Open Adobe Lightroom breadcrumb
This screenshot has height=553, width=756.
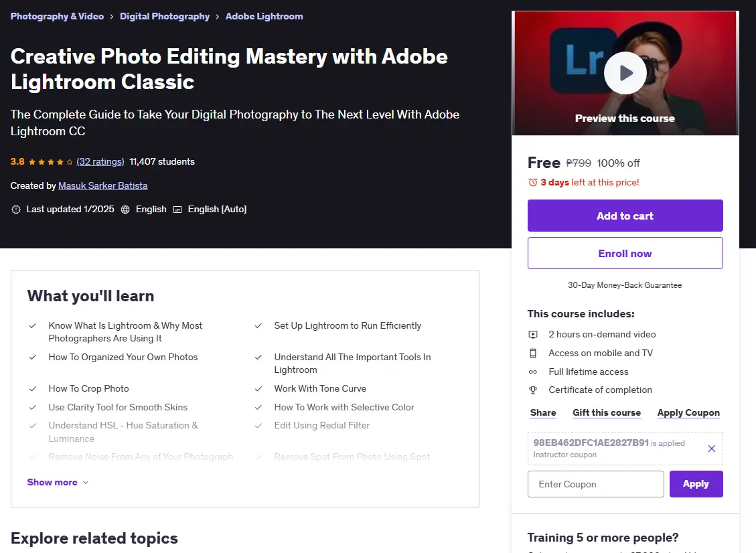click(x=264, y=16)
